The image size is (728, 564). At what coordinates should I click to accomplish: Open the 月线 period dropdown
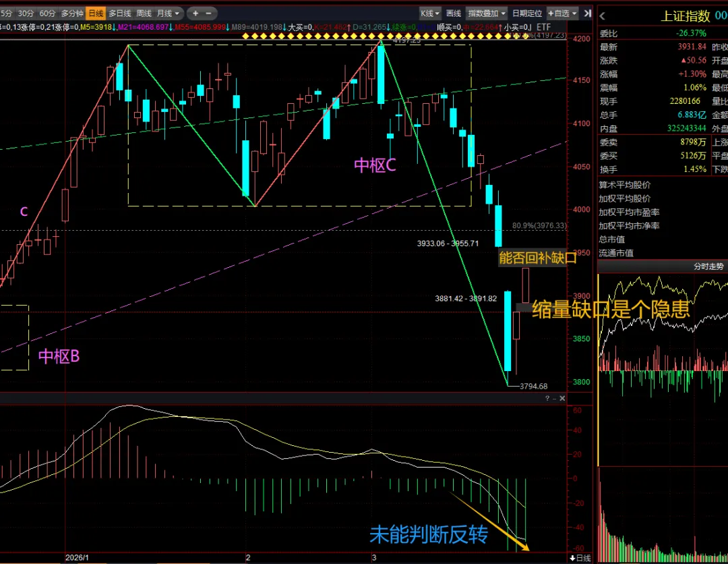point(168,13)
